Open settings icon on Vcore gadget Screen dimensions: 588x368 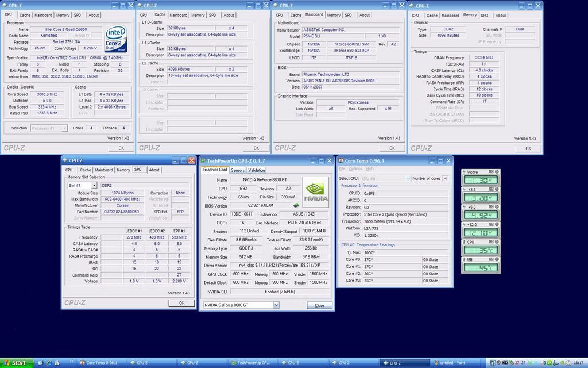point(492,171)
